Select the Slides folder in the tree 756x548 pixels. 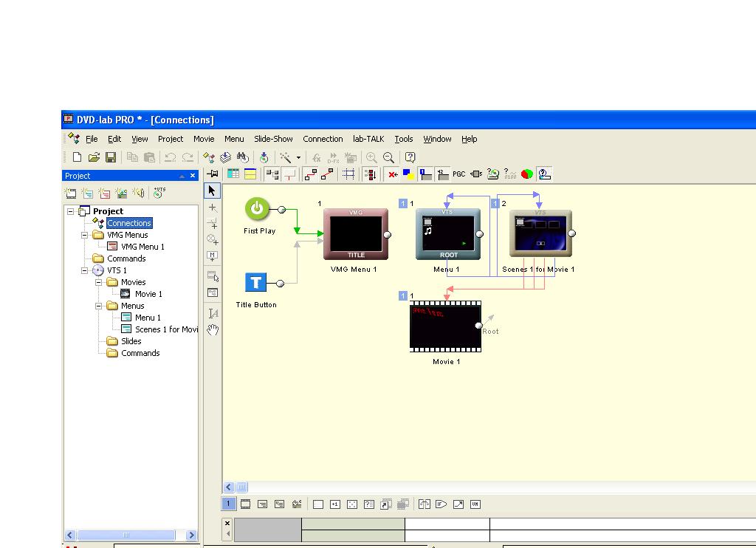131,341
